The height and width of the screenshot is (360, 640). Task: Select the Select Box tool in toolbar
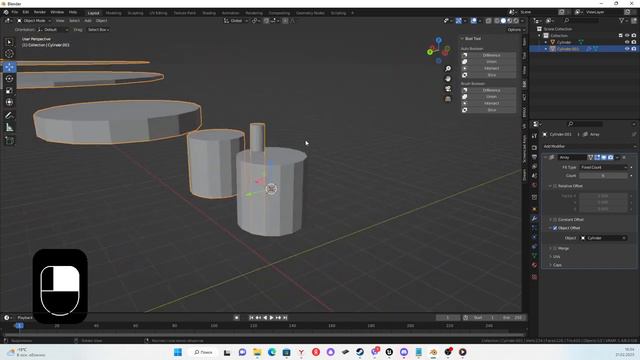(x=9, y=42)
